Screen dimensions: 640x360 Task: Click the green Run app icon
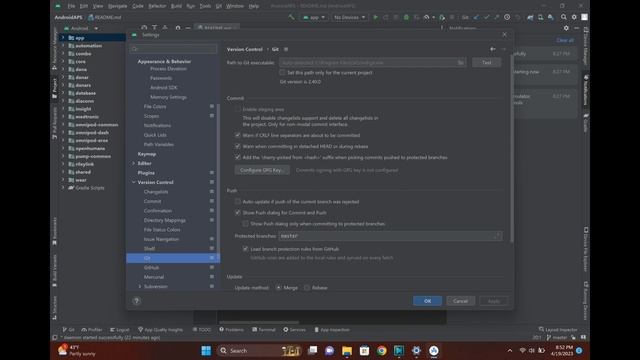coord(376,17)
